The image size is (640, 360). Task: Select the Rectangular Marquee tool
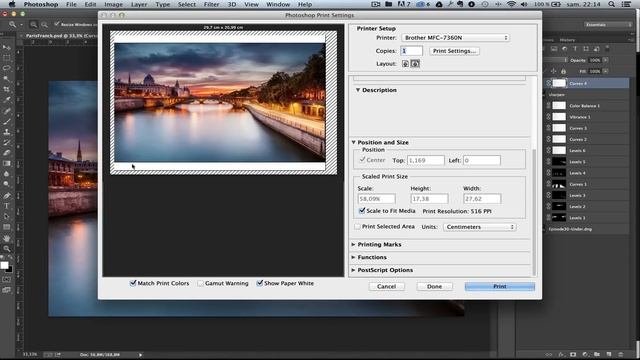tap(7, 58)
